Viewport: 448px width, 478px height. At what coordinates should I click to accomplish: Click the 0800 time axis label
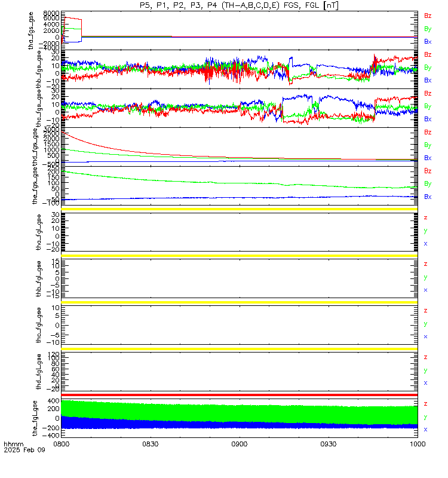[62, 444]
